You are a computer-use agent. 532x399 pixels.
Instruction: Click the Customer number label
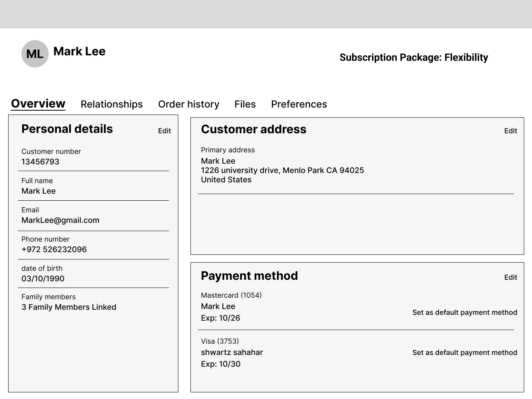(51, 152)
